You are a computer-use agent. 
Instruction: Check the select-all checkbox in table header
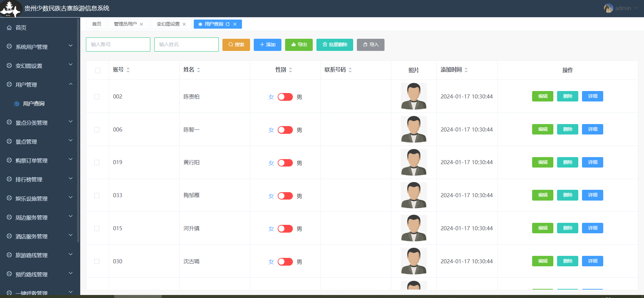(98, 70)
